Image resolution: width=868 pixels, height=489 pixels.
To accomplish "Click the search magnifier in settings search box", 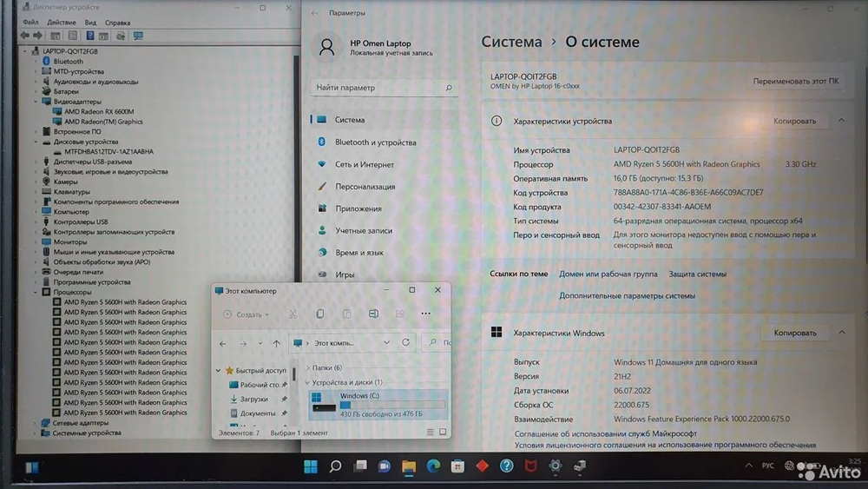I will coord(449,88).
